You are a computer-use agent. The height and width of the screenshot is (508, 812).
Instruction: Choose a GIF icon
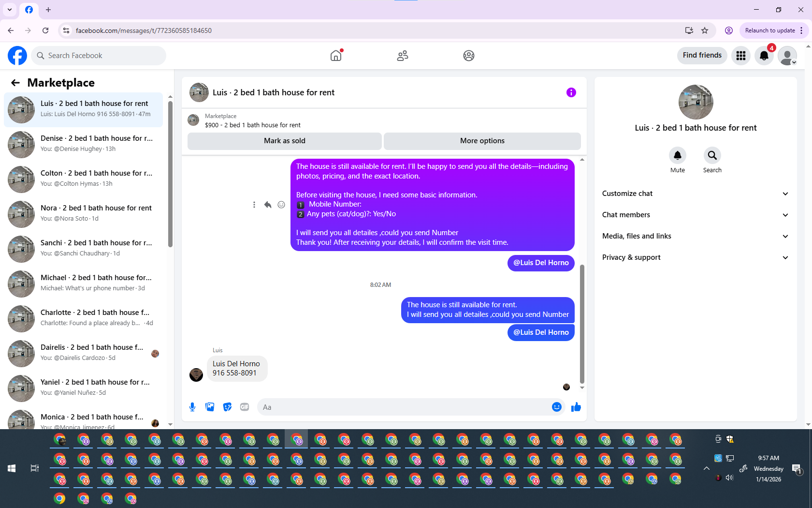click(x=245, y=407)
